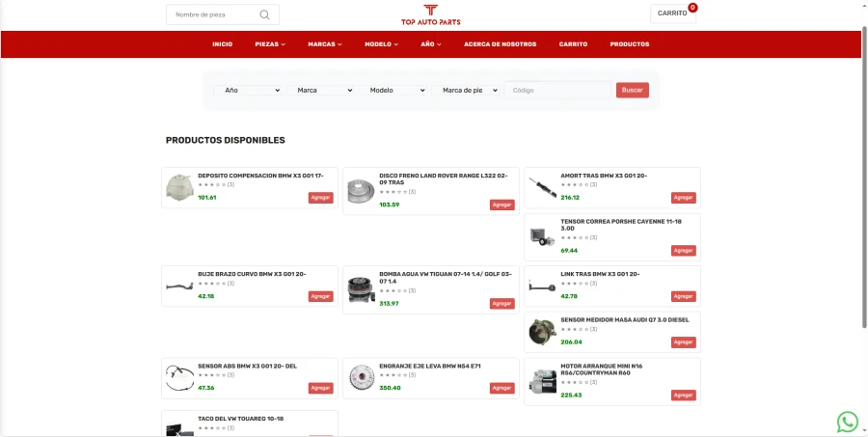
Task: Add TENSOR CORREA PORSHE CAYENNE to cart
Action: [684, 251]
